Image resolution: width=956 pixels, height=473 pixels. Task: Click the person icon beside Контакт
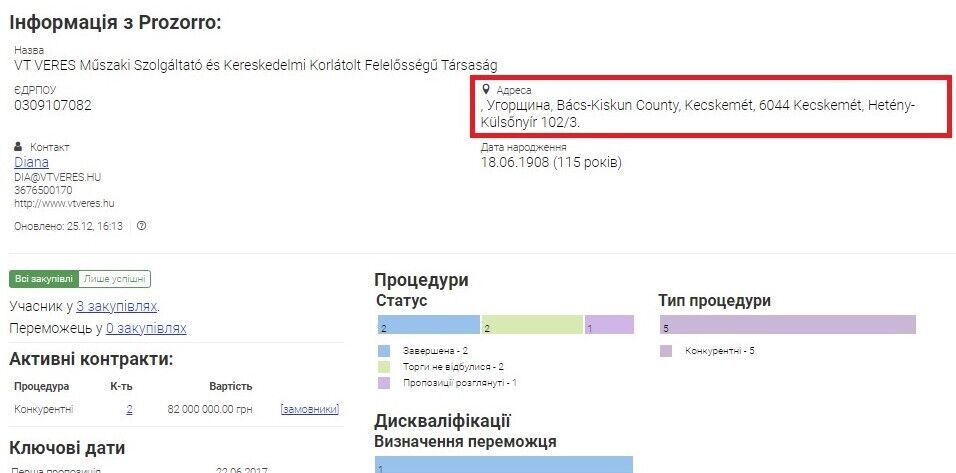pyautogui.click(x=18, y=147)
